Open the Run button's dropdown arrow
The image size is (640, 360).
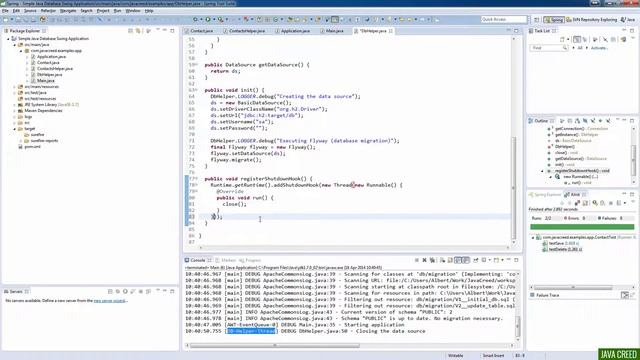213,19
